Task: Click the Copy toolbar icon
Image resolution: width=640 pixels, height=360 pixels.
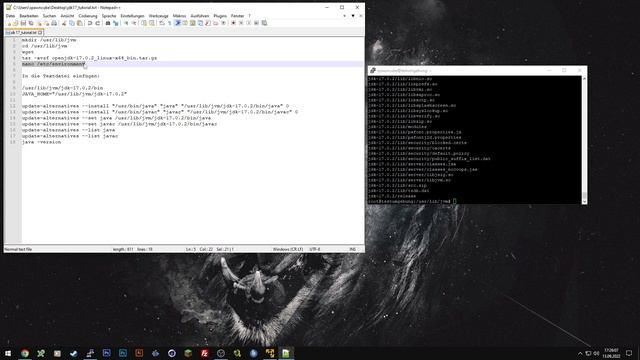Action: tap(71, 23)
